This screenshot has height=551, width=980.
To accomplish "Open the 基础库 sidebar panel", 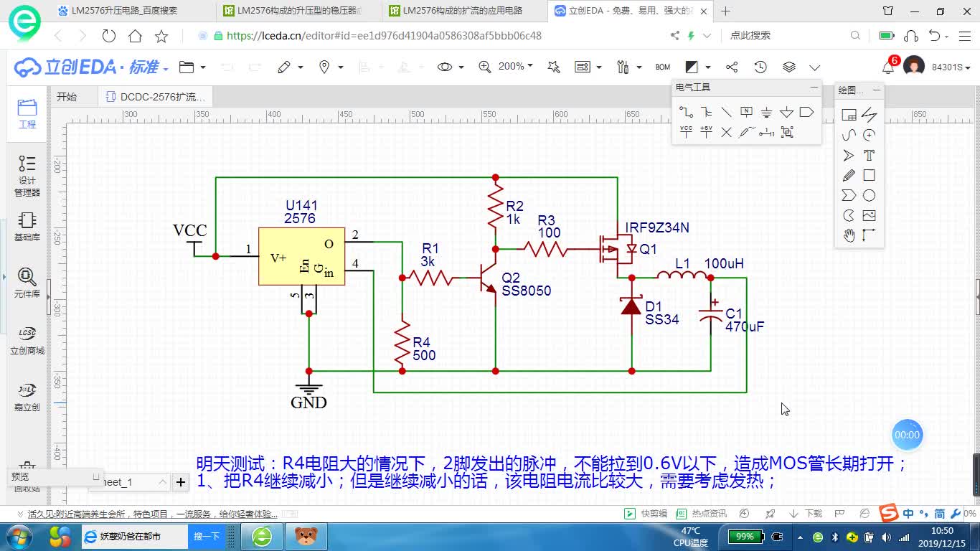I will (27, 227).
